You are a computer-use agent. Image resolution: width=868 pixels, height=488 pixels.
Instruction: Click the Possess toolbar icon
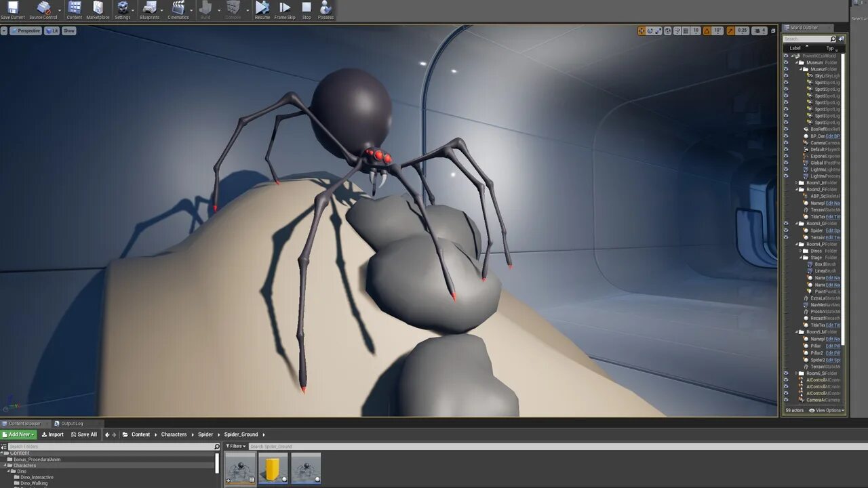[x=325, y=10]
